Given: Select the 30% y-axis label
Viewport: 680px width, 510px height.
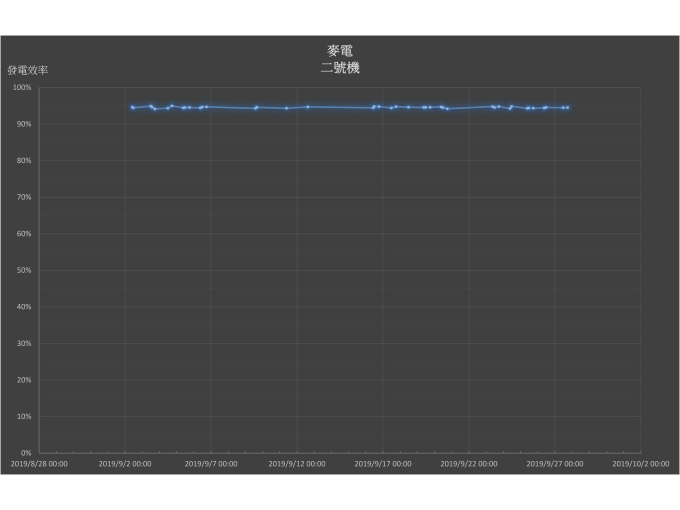Looking at the screenshot, I should click(x=25, y=343).
